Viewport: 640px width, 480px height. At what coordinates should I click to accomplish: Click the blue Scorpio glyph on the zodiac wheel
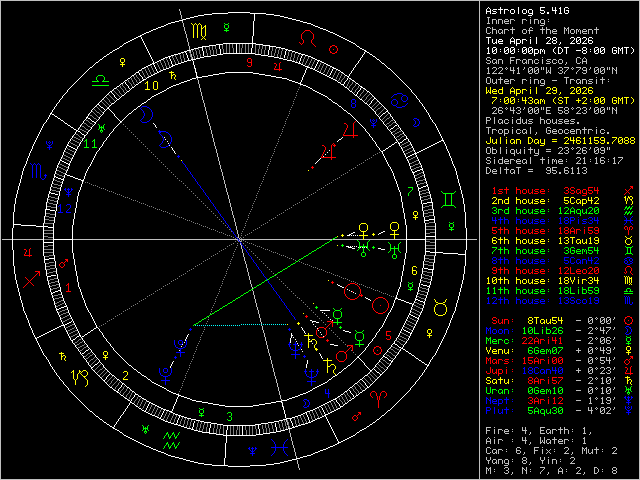[x=36, y=172]
